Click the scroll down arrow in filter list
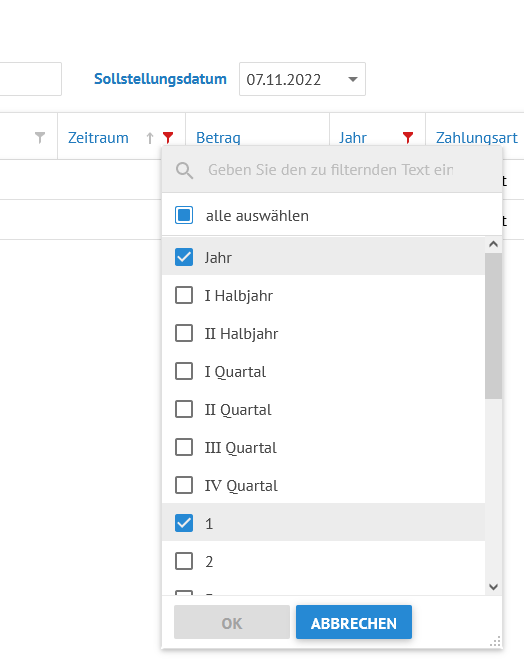The image size is (524, 672). [494, 587]
